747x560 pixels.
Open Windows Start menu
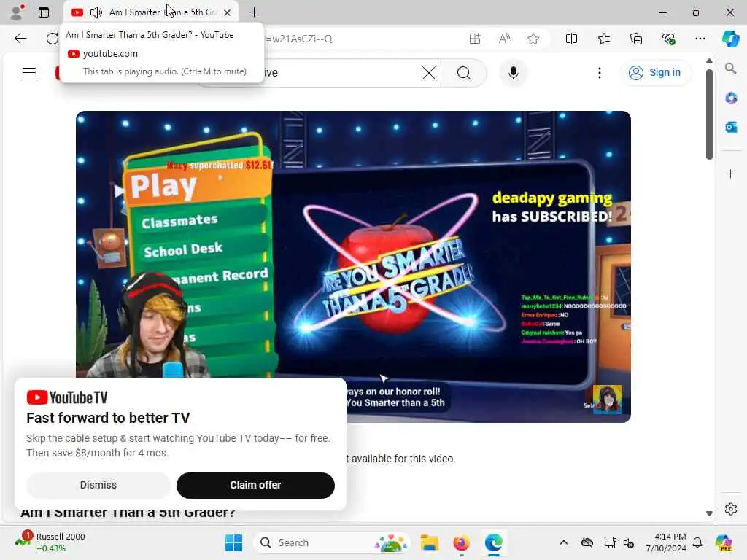pyautogui.click(x=233, y=542)
